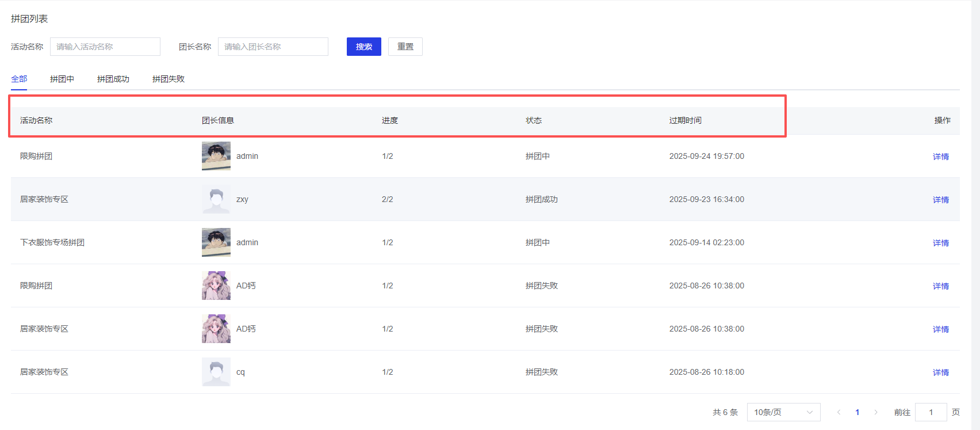
Task: Click admin avatar in first row
Action: [216, 156]
